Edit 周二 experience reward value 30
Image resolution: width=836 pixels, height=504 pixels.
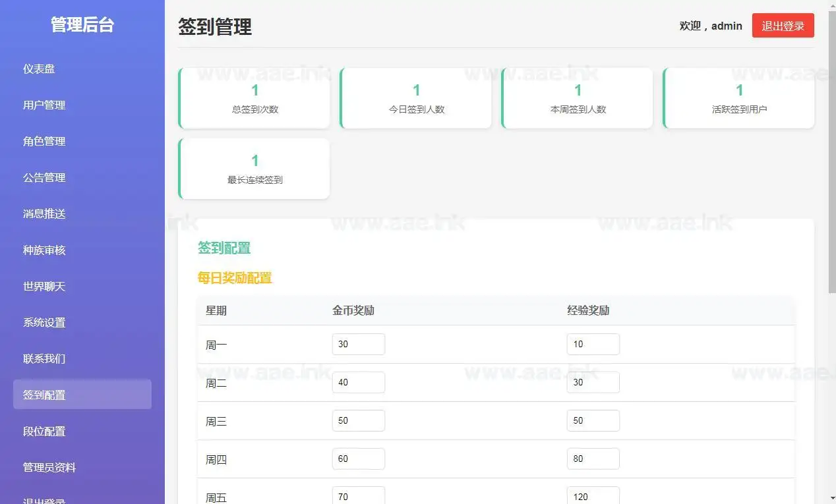click(x=593, y=382)
